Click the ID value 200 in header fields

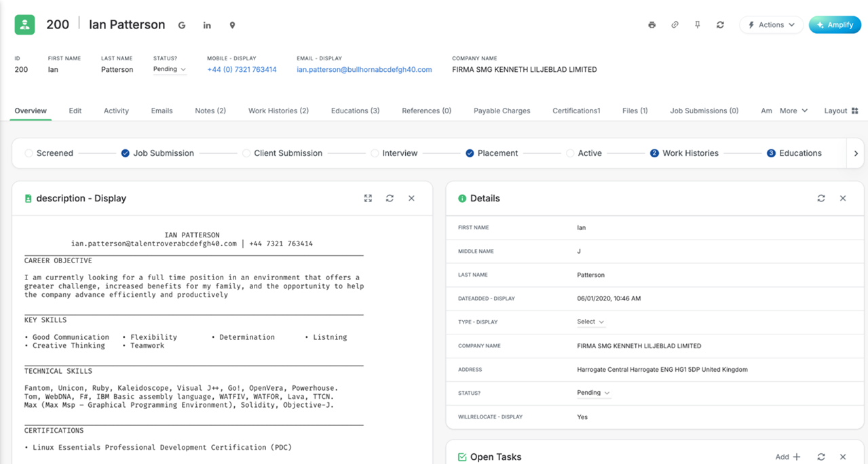tap(21, 70)
